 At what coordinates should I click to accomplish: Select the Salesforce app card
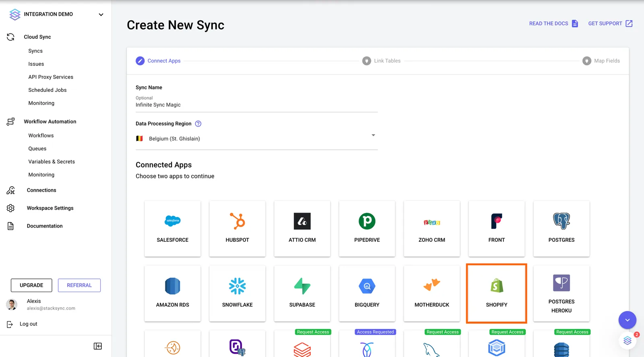point(173,228)
